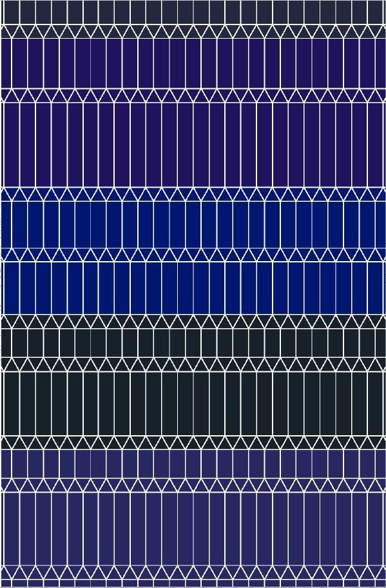The height and width of the screenshot is (588, 386).
Task: Click the short indigo rectangle band
Action: point(193,464)
